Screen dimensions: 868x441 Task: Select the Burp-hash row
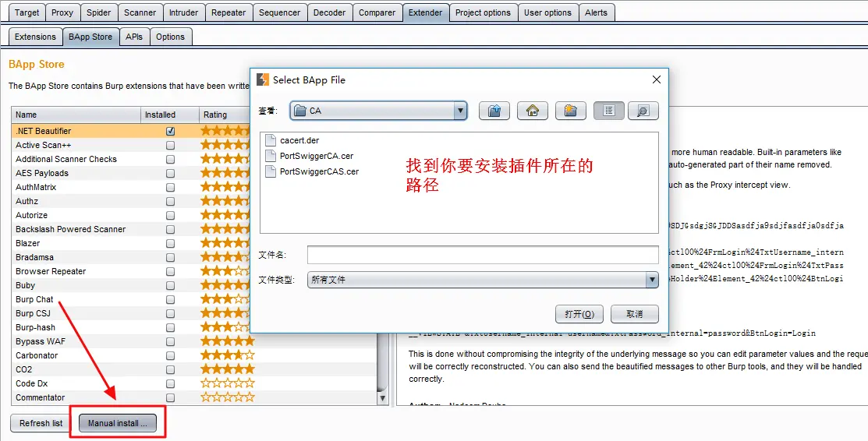pyautogui.click(x=133, y=327)
